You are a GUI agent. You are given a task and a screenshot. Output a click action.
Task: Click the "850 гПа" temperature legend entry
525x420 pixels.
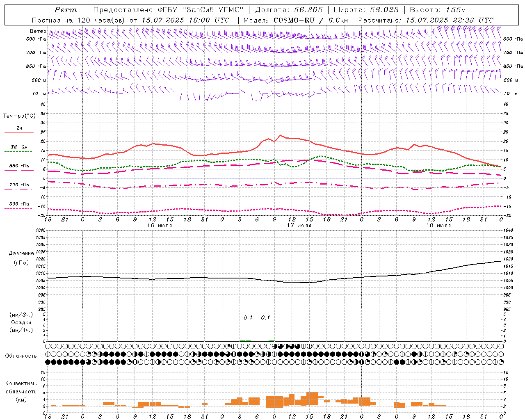(19, 166)
